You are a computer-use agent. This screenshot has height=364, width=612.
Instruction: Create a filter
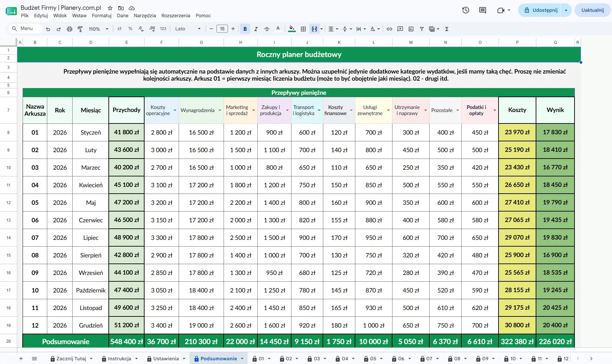pyautogui.click(x=422, y=29)
